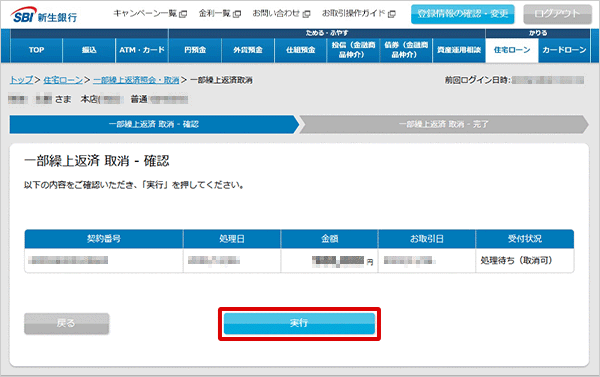Open the 債券(金融商品仲介) tab
The image size is (600, 377).
tap(406, 50)
